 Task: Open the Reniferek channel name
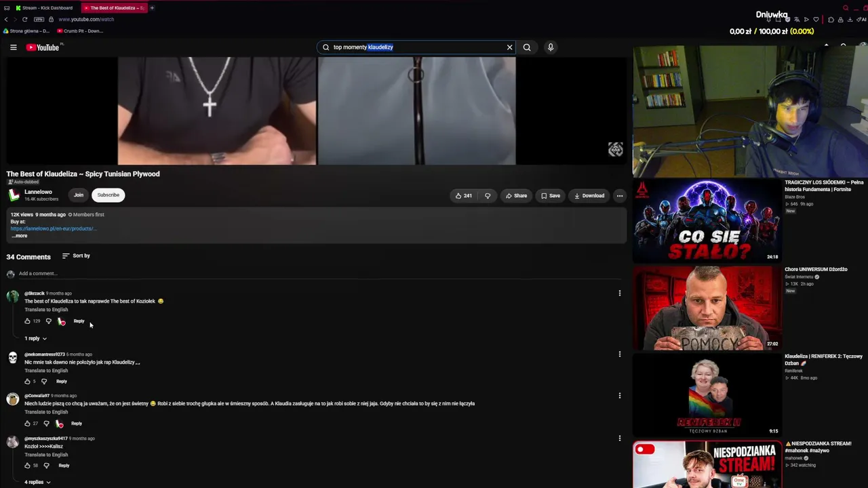pyautogui.click(x=793, y=371)
